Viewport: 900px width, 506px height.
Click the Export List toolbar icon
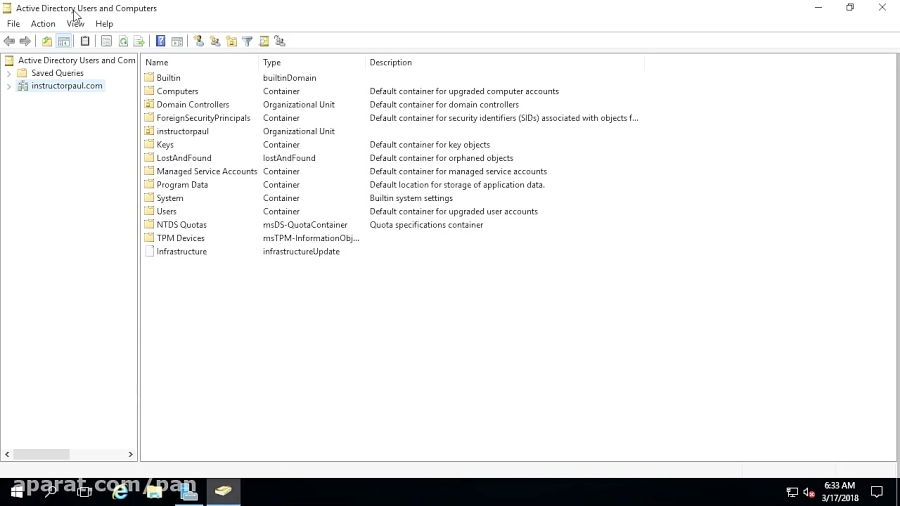point(139,41)
